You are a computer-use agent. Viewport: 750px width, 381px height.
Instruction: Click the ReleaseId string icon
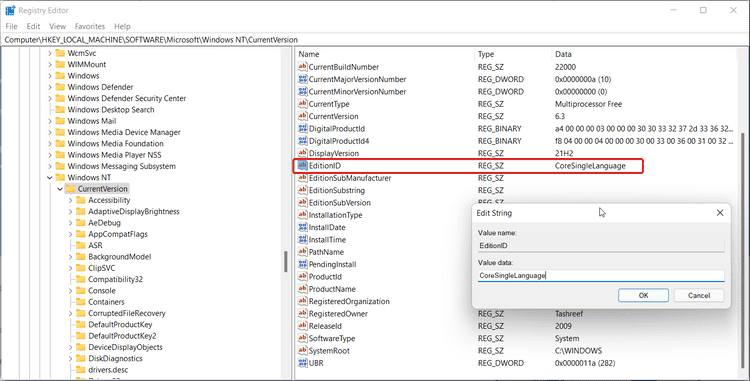tap(302, 326)
